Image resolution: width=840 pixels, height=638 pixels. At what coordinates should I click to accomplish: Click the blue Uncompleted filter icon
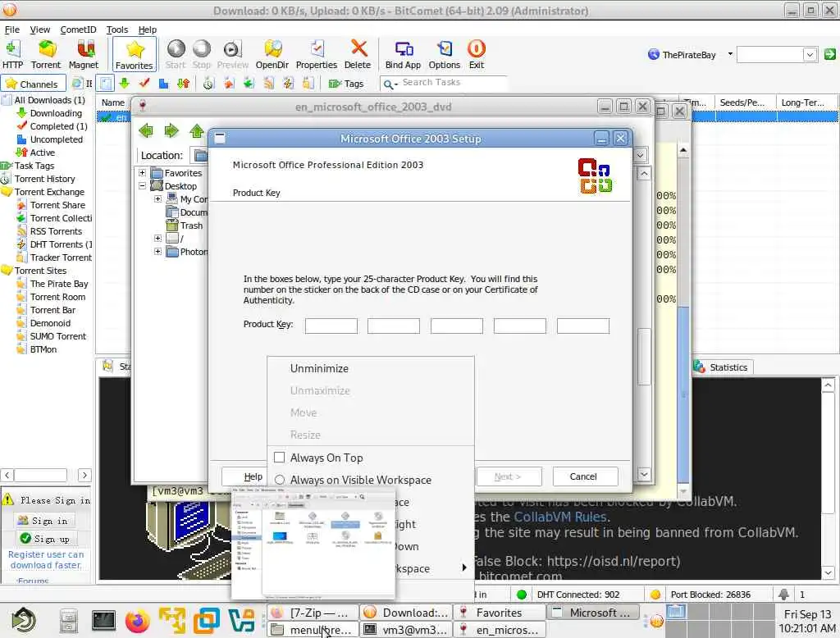[163, 83]
